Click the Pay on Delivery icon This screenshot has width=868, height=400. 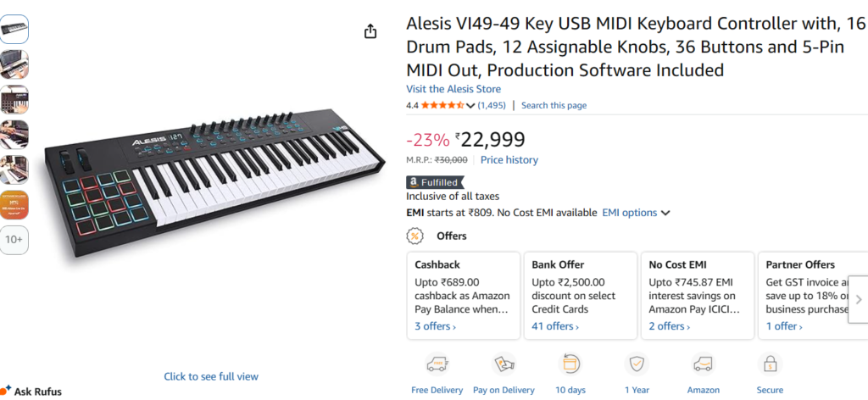[504, 364]
